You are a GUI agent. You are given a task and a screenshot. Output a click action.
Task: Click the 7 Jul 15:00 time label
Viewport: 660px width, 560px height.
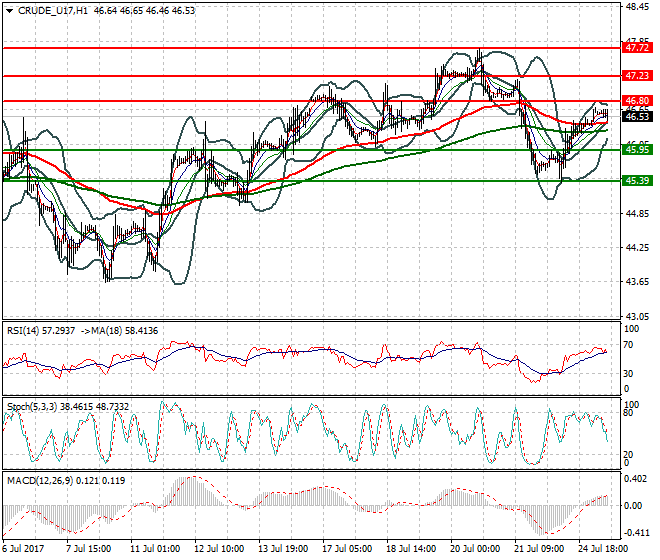point(89,549)
